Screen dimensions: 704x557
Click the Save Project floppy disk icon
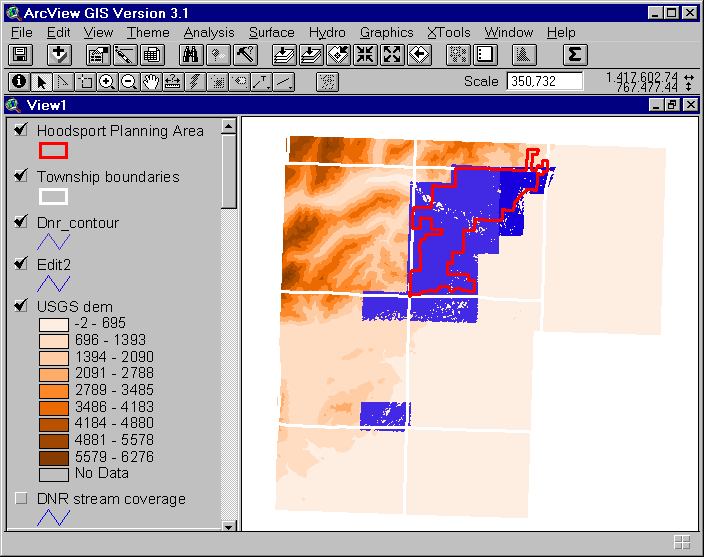click(x=20, y=55)
